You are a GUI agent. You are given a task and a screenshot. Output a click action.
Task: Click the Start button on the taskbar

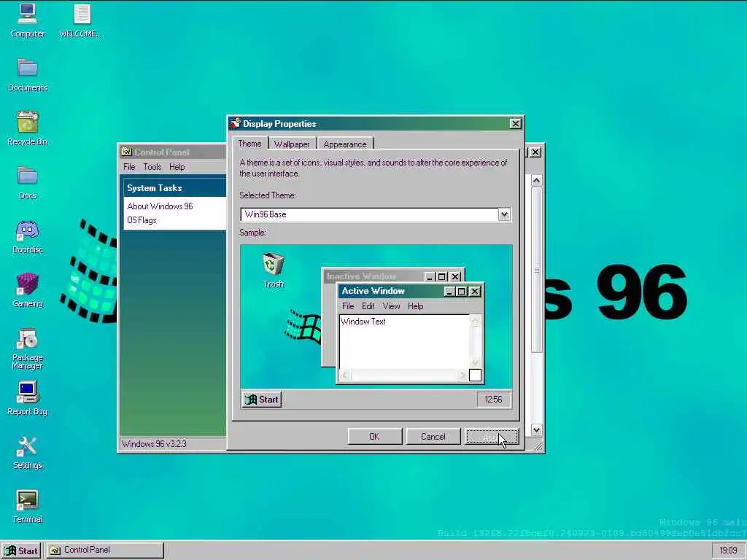click(x=21, y=551)
